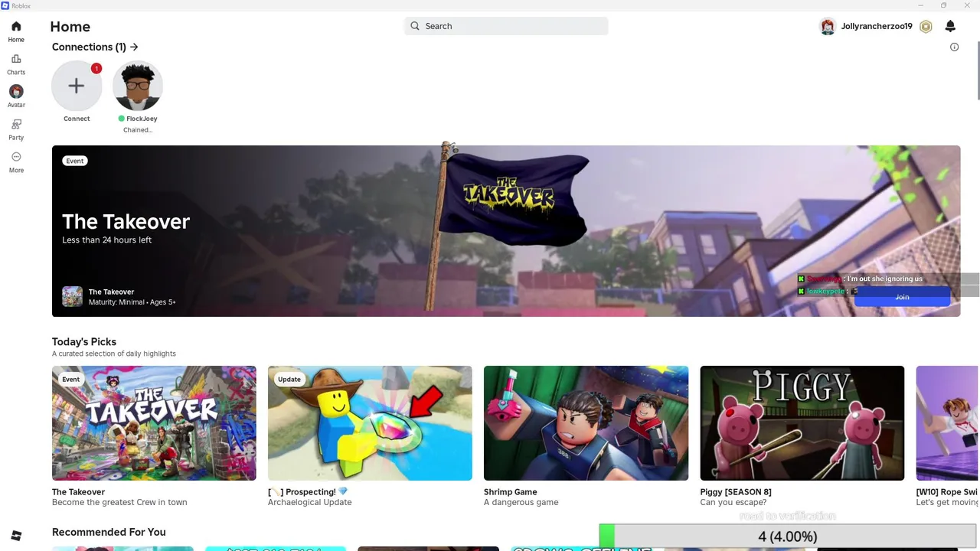Click the Roblox logo icon at sidebar bottom

point(16,536)
